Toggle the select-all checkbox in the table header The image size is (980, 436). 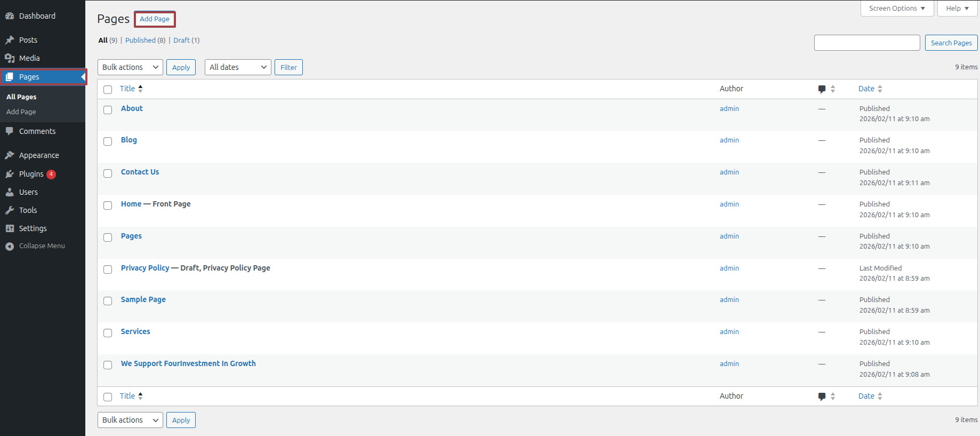click(x=108, y=90)
